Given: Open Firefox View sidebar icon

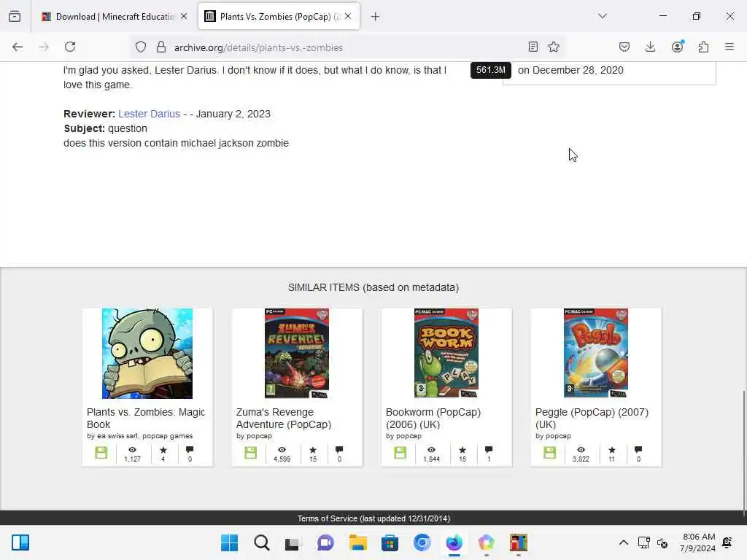Looking at the screenshot, I should coord(15,16).
